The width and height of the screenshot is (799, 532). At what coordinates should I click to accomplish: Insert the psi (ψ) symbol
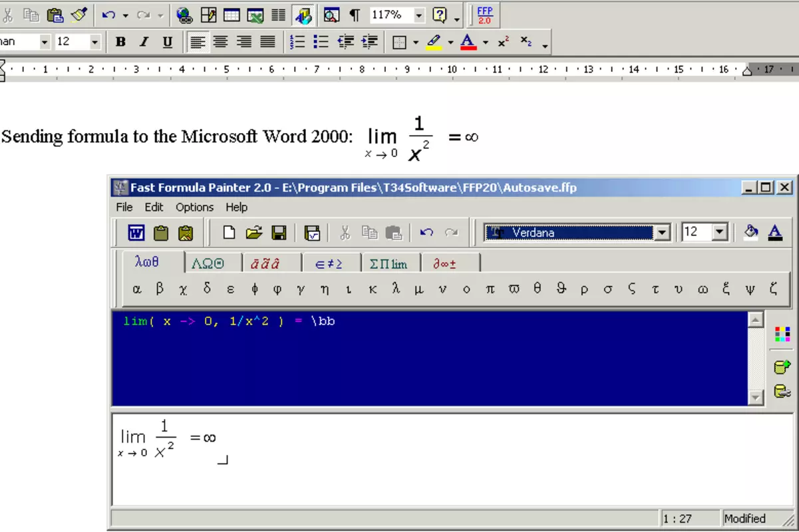coord(750,289)
